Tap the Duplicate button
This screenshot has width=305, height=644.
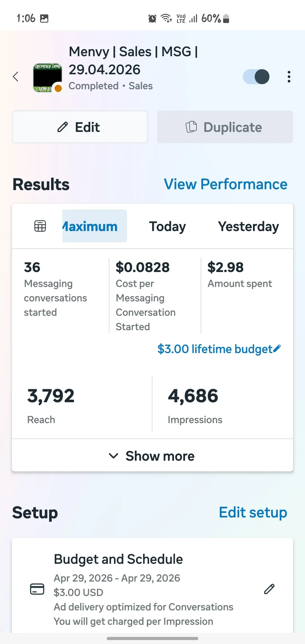click(225, 127)
